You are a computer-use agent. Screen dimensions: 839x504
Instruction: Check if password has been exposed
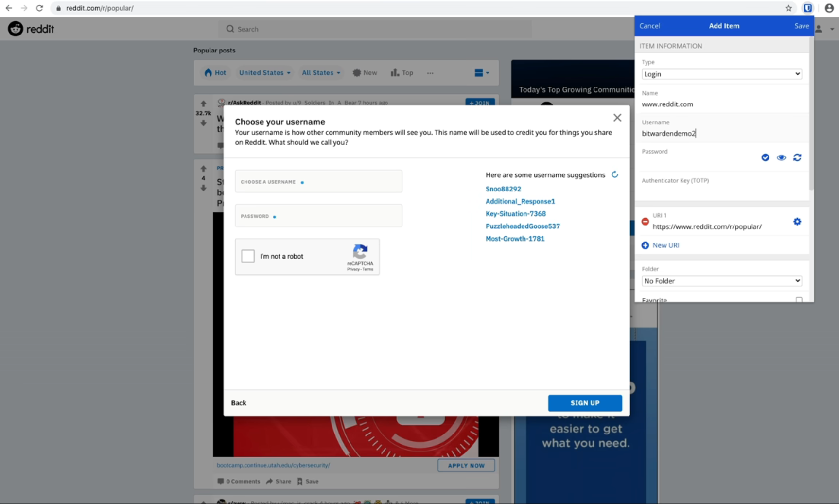(x=765, y=157)
